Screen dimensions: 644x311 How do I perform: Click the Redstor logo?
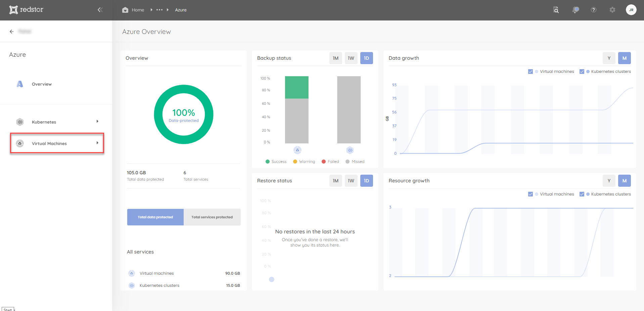[26, 10]
